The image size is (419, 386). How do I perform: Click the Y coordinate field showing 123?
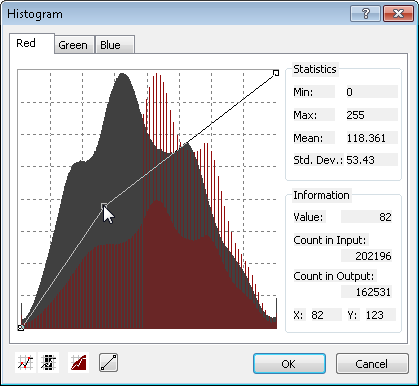[x=380, y=315]
